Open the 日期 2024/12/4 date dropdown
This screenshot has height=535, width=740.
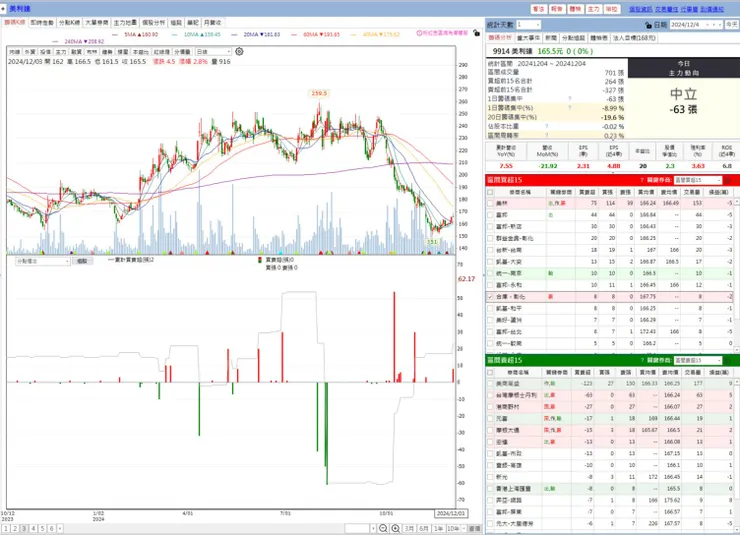click(x=709, y=25)
